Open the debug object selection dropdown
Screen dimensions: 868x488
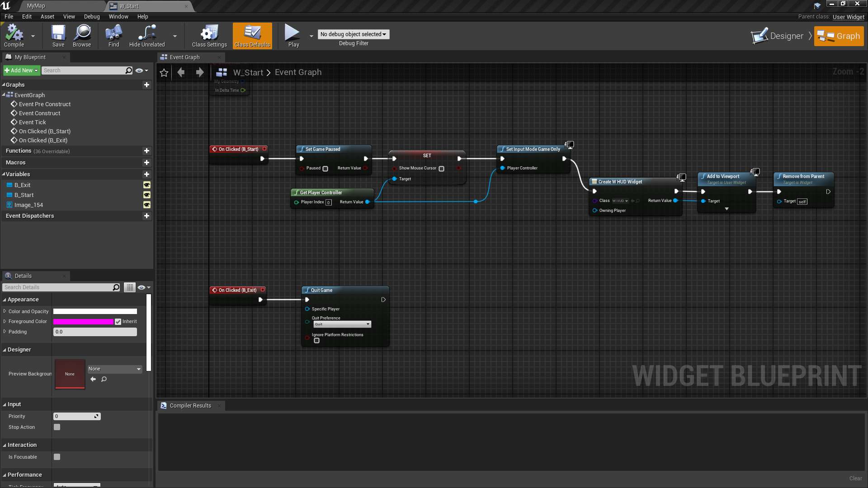[353, 34]
